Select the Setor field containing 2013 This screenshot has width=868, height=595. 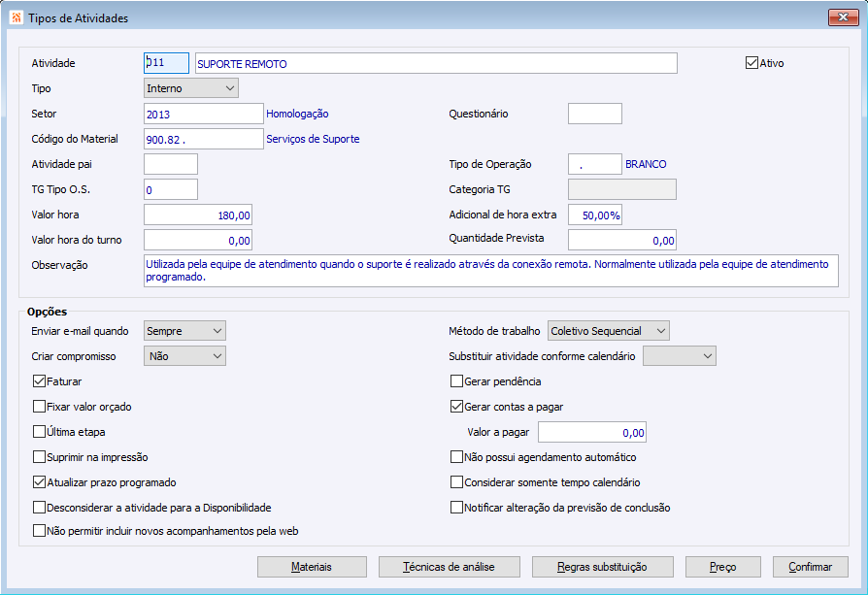[204, 114]
